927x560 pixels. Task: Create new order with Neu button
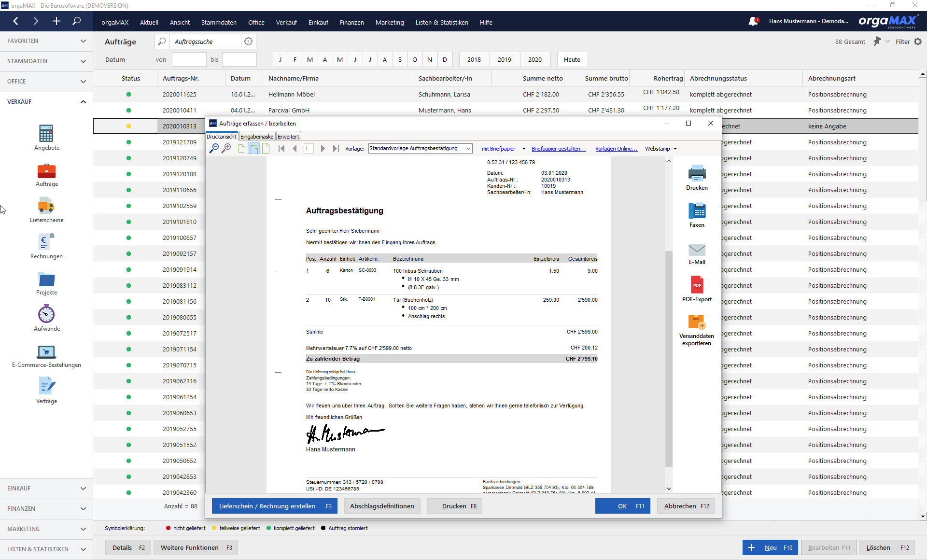[771, 547]
